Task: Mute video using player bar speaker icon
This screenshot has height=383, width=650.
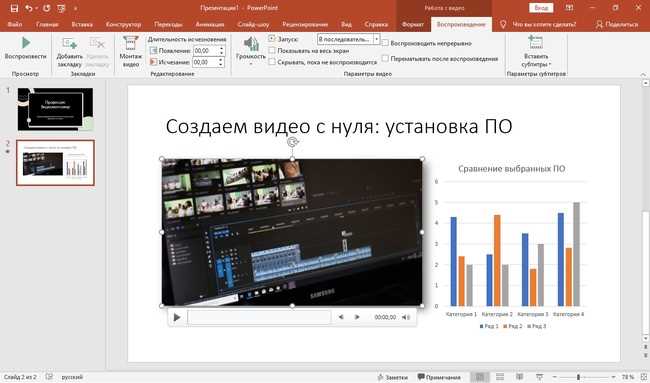Action: tap(405, 318)
